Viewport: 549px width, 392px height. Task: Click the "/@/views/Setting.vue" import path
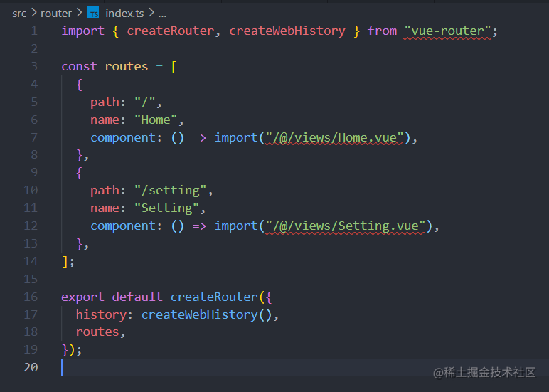[x=345, y=226]
